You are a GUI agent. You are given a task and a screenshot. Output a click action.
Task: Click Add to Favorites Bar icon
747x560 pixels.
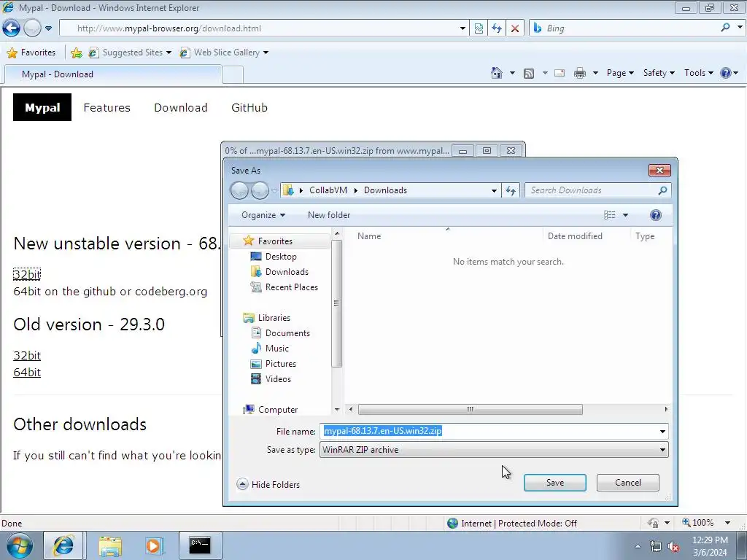76,52
